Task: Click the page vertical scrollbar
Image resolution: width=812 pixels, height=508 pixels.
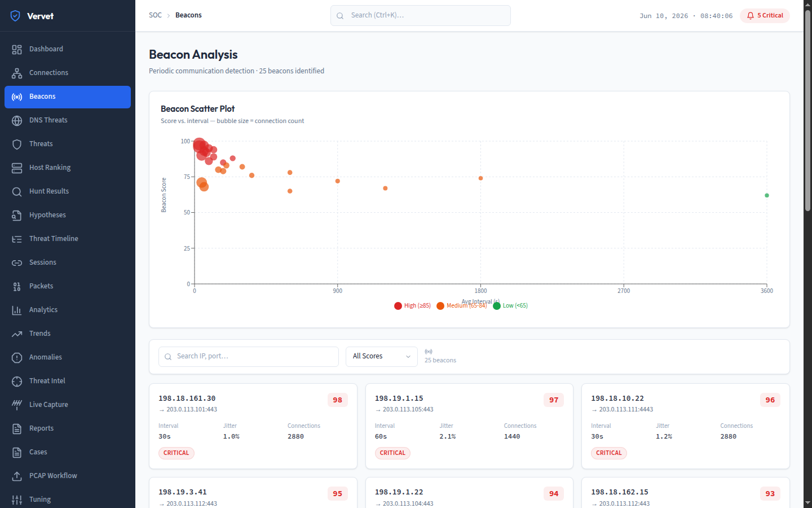Action: (x=807, y=111)
